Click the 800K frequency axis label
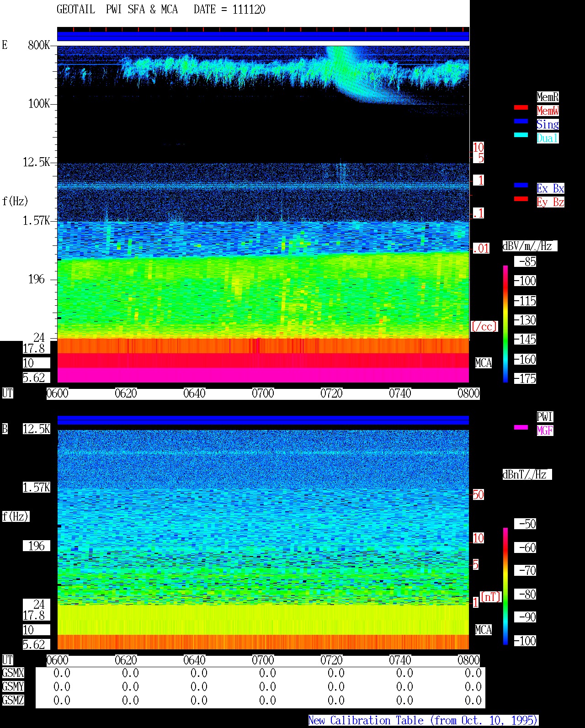 39,45
